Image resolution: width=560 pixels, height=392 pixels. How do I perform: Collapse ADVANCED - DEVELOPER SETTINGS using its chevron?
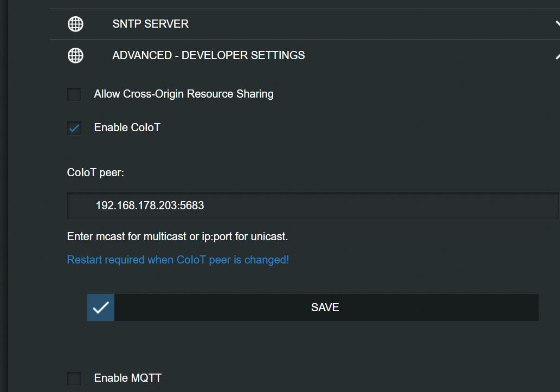(557, 55)
